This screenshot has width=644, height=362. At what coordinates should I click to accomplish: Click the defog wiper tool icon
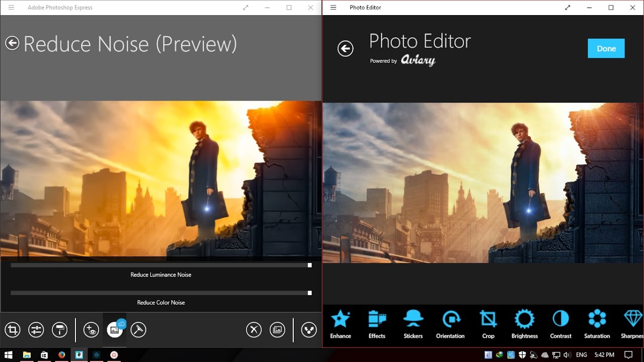tap(138, 330)
